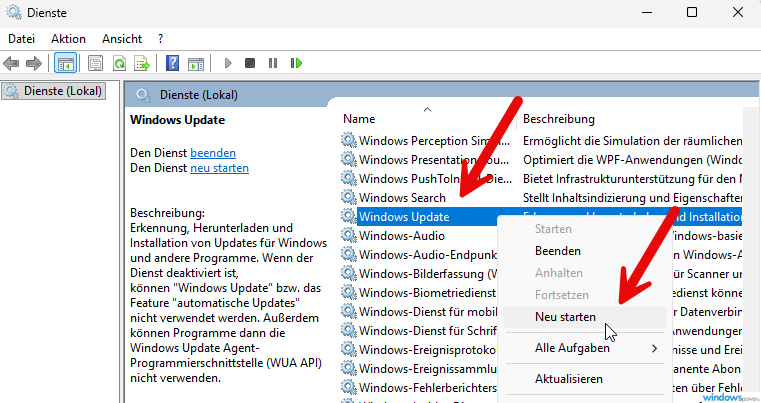The height and width of the screenshot is (403, 761).
Task: Open the Ansicht menu
Action: (x=122, y=39)
